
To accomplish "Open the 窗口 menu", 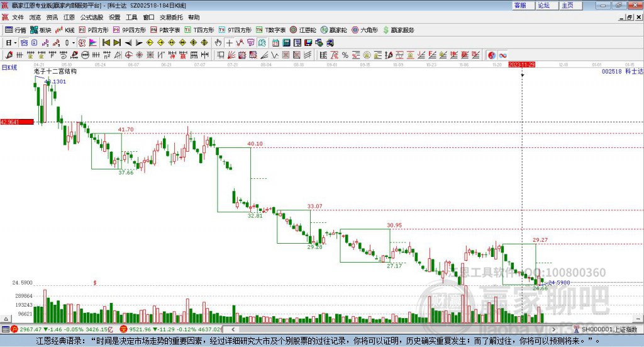I will pos(148,17).
